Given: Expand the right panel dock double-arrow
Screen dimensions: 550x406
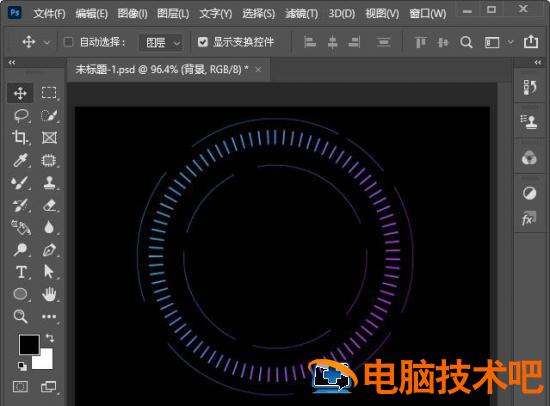Looking at the screenshot, I should click(538, 62).
